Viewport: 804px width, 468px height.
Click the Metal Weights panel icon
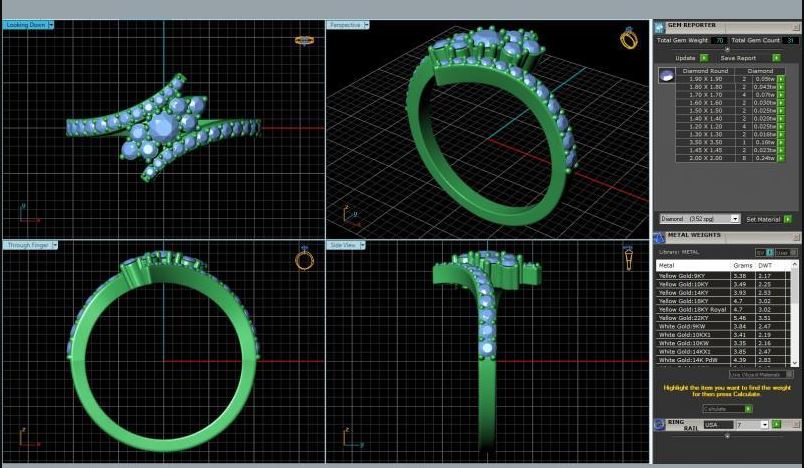tap(659, 237)
